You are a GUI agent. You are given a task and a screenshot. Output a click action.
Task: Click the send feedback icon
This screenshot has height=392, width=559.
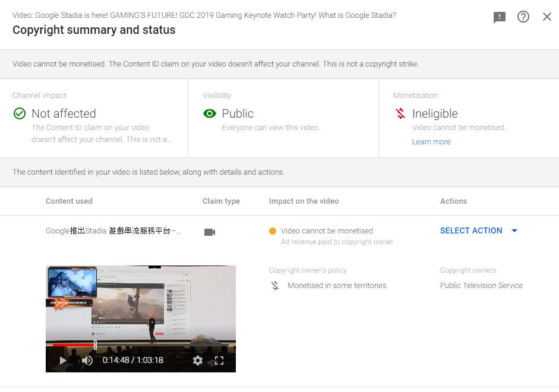500,17
